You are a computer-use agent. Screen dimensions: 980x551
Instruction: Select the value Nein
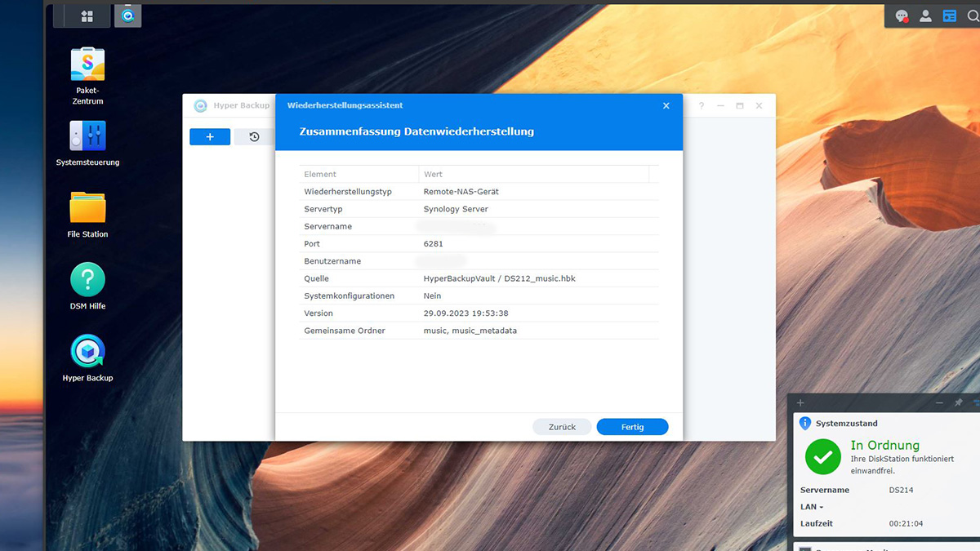pyautogui.click(x=432, y=295)
